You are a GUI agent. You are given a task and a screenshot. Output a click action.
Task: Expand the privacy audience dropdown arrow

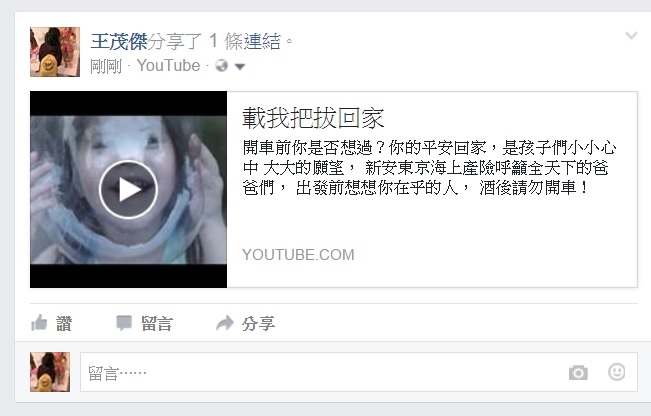240,66
